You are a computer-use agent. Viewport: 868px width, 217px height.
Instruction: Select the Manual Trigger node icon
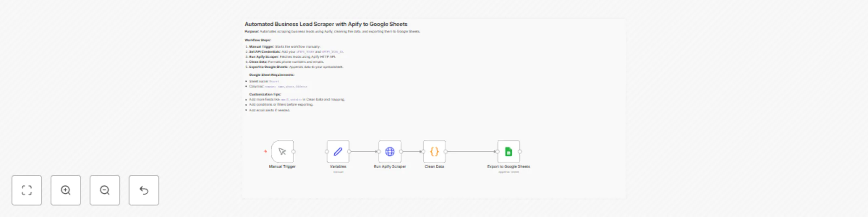pos(282,152)
